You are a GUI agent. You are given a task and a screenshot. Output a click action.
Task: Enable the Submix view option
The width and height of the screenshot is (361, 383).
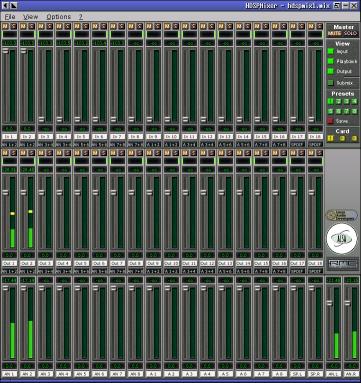click(331, 83)
